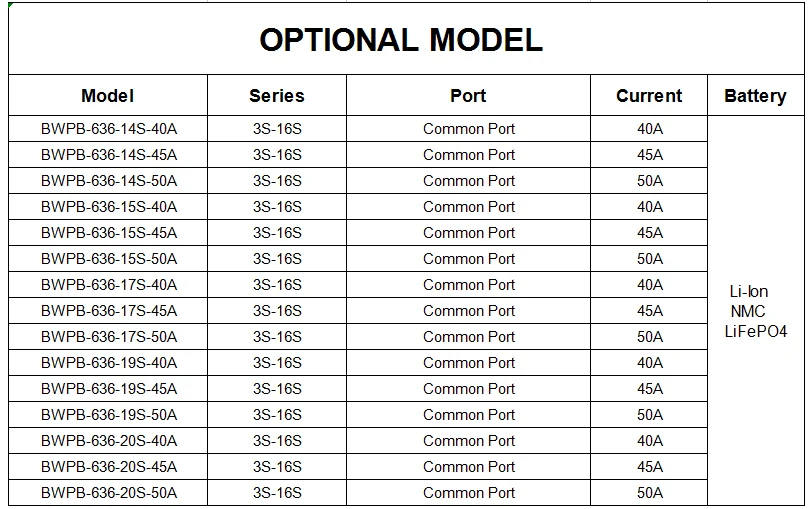Select the Battery column header

point(755,96)
